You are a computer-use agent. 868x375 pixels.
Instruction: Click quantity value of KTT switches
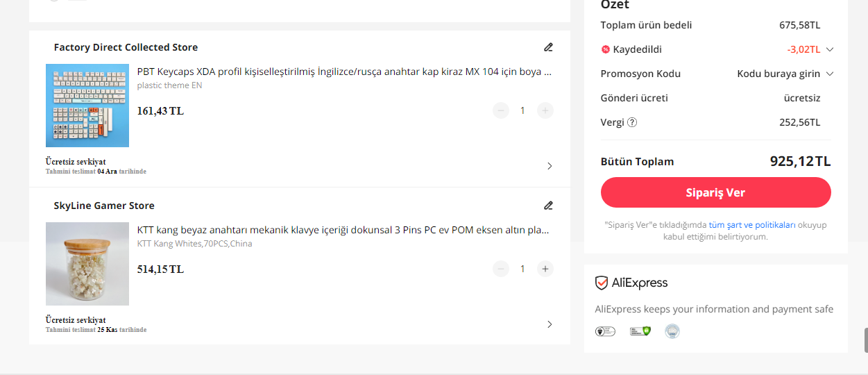tap(523, 269)
